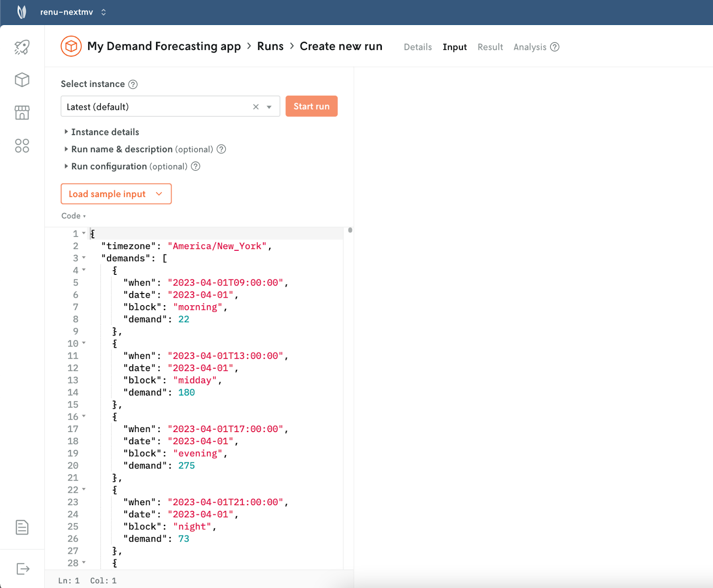Click the "2023-04-01T09:00:00" when value

[x=225, y=282]
